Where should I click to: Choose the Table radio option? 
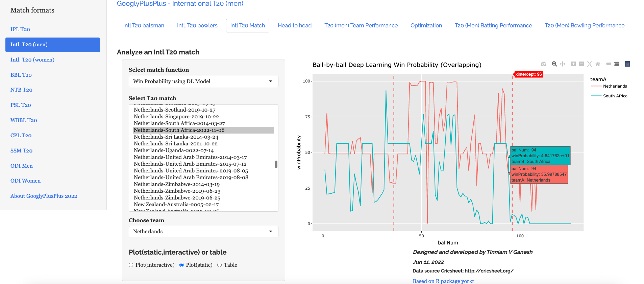pyautogui.click(x=220, y=265)
